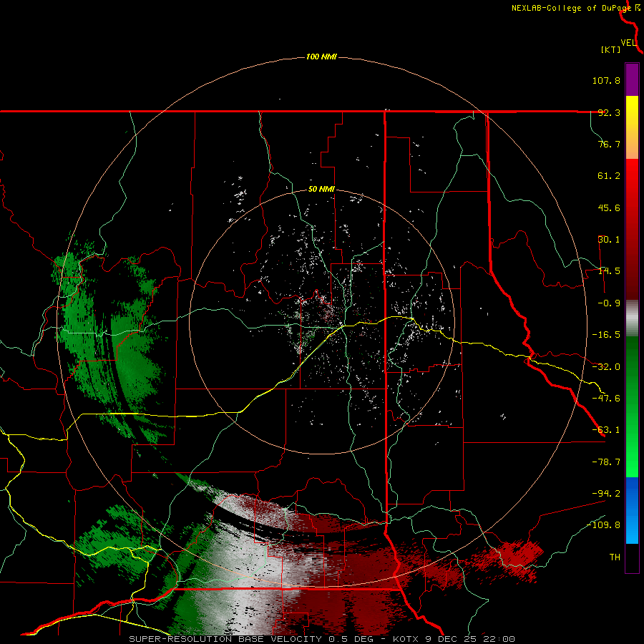Click the 30.1 scale value
Screen dimensions: 644x644
[609, 240]
